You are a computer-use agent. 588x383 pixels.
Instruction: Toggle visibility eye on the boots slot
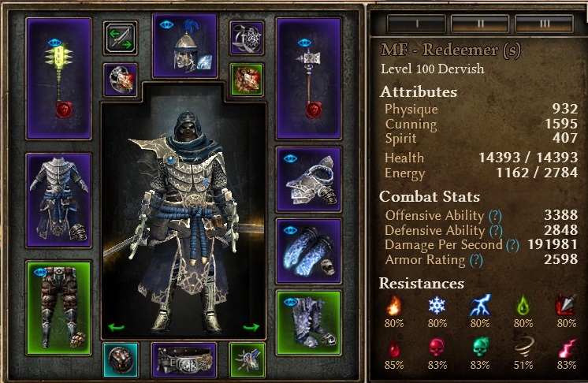[x=291, y=302]
